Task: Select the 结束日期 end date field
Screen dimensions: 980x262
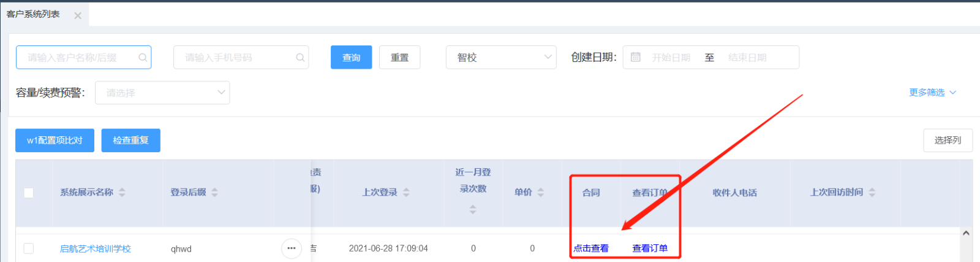Action: pos(747,57)
